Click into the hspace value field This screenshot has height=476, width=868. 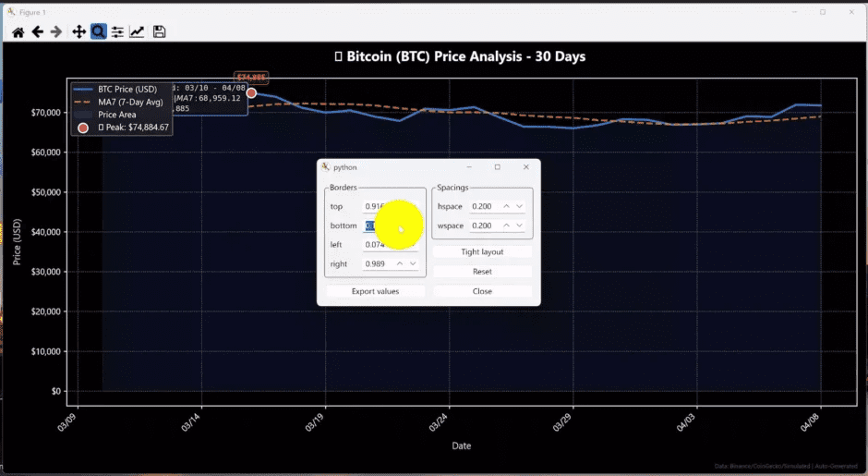tap(484, 206)
